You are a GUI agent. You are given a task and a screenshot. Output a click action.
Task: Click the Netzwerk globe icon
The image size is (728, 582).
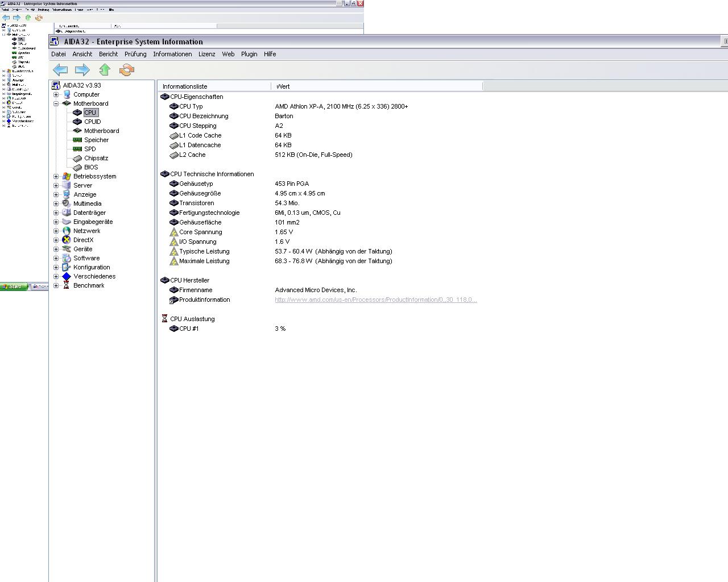(67, 231)
